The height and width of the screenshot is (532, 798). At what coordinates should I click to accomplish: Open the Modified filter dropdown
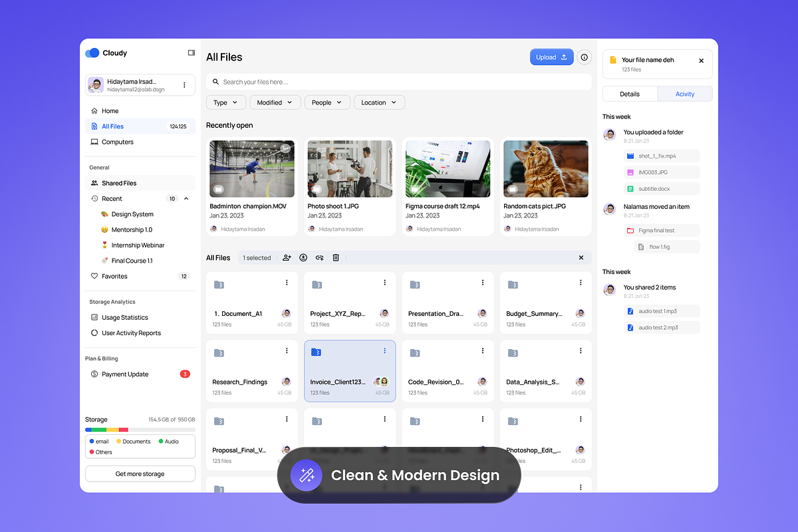(274, 102)
